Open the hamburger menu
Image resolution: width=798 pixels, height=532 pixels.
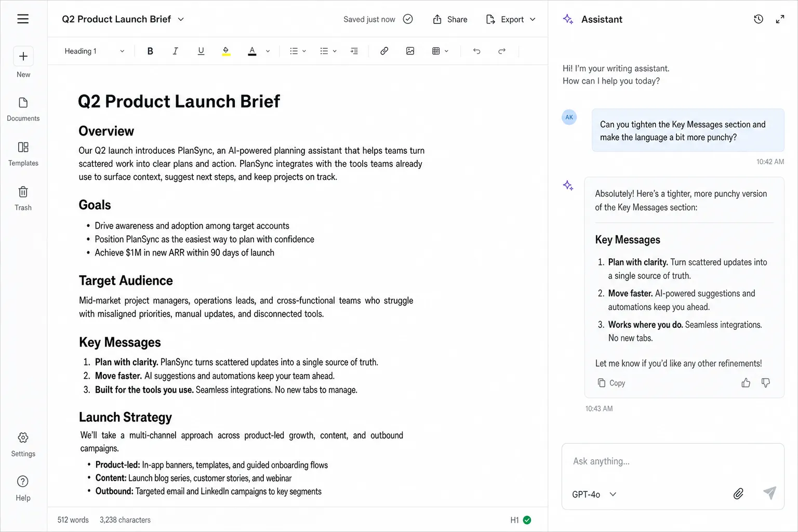(x=23, y=19)
